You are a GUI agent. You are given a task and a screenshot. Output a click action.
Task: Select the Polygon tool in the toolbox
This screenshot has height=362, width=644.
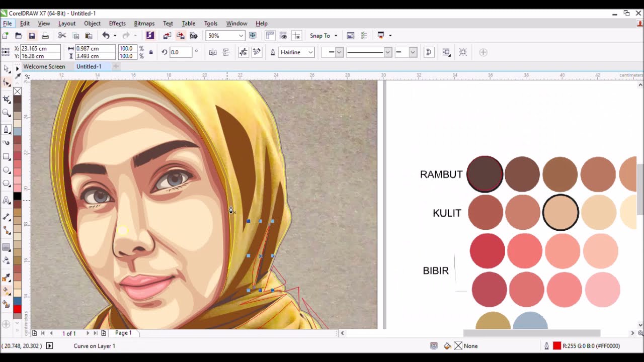6,184
